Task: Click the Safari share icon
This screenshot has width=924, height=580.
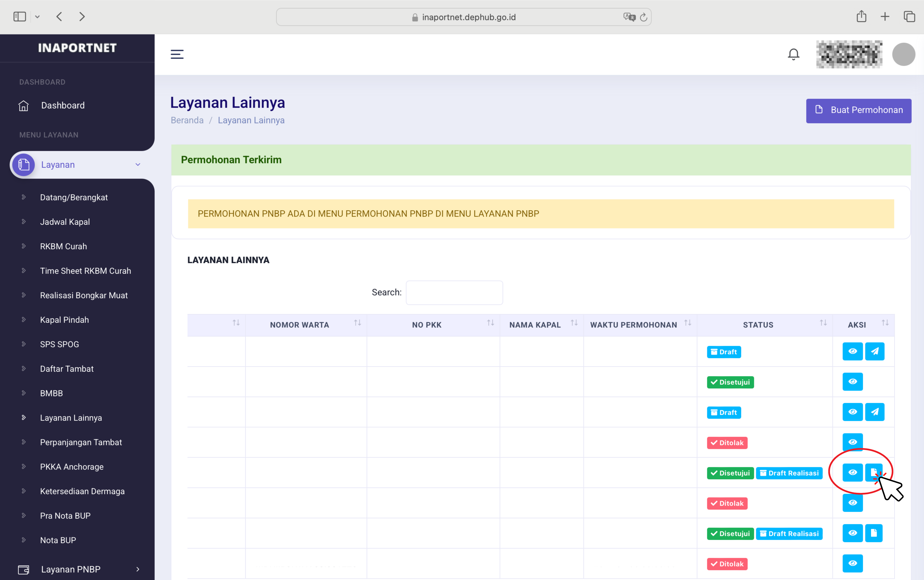Action: tap(861, 17)
